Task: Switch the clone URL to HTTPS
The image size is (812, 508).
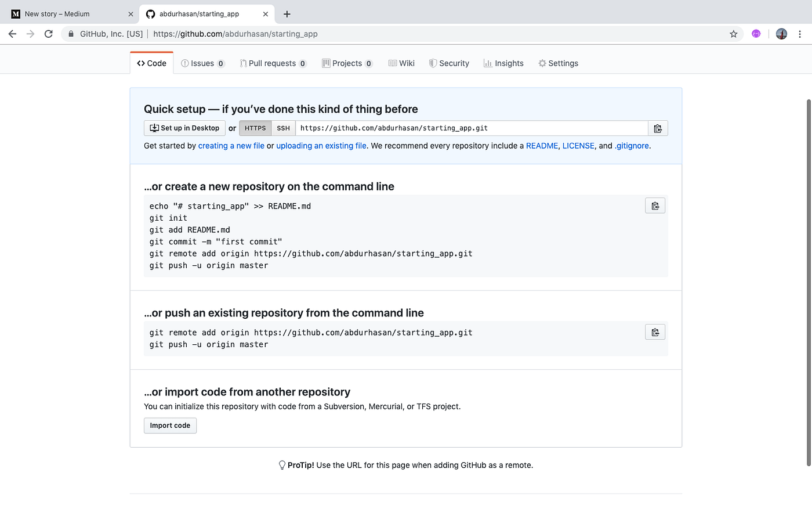Action: click(255, 128)
